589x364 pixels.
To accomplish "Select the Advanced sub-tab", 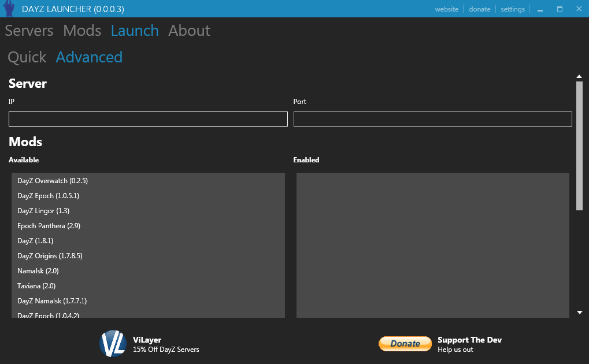I will (x=89, y=57).
